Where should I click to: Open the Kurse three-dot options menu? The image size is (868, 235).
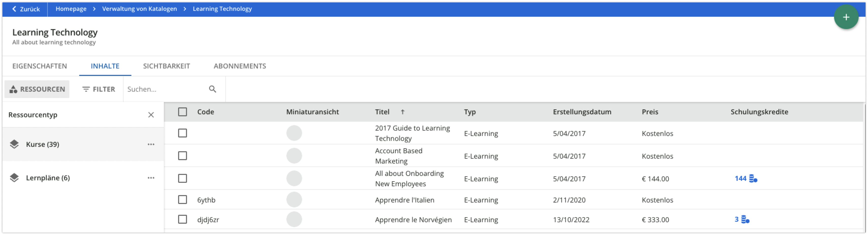tap(151, 144)
